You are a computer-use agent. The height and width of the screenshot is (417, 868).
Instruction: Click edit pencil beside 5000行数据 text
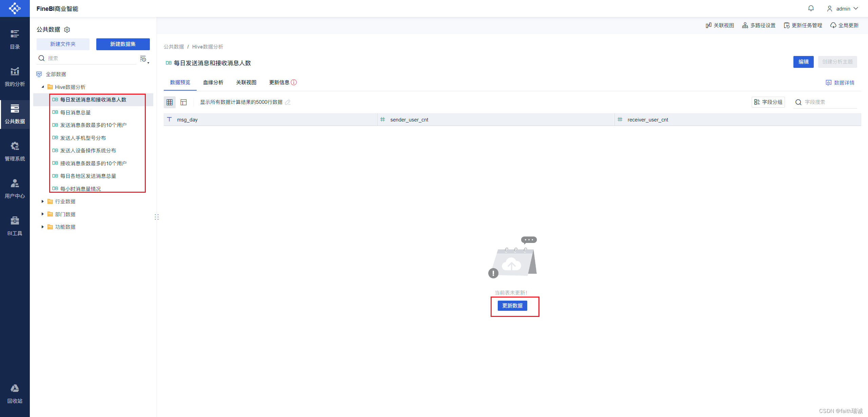coord(288,102)
